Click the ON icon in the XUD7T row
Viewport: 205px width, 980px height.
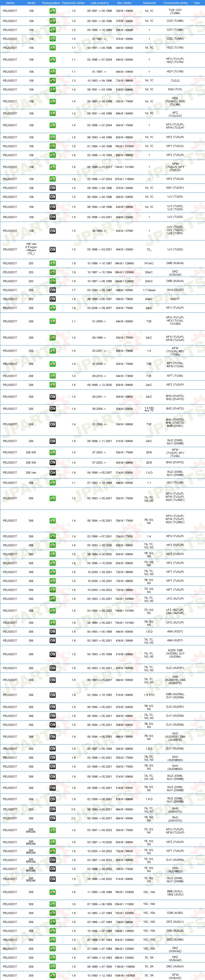click(52, 299)
